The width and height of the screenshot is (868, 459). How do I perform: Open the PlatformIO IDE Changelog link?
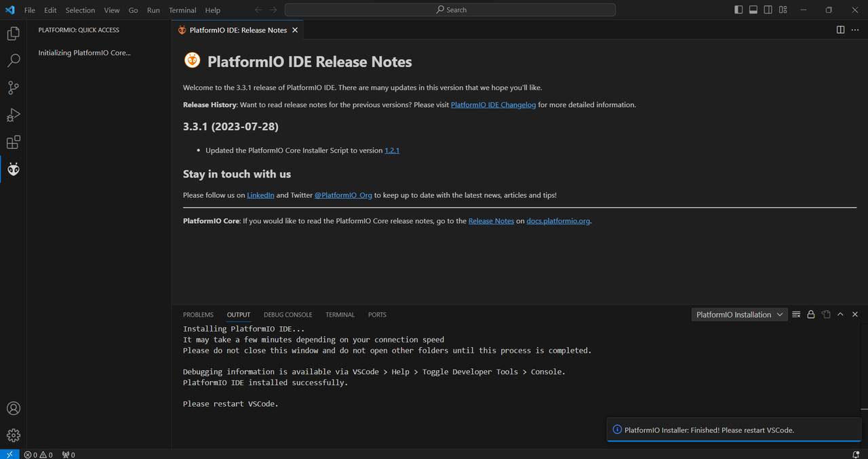494,105
